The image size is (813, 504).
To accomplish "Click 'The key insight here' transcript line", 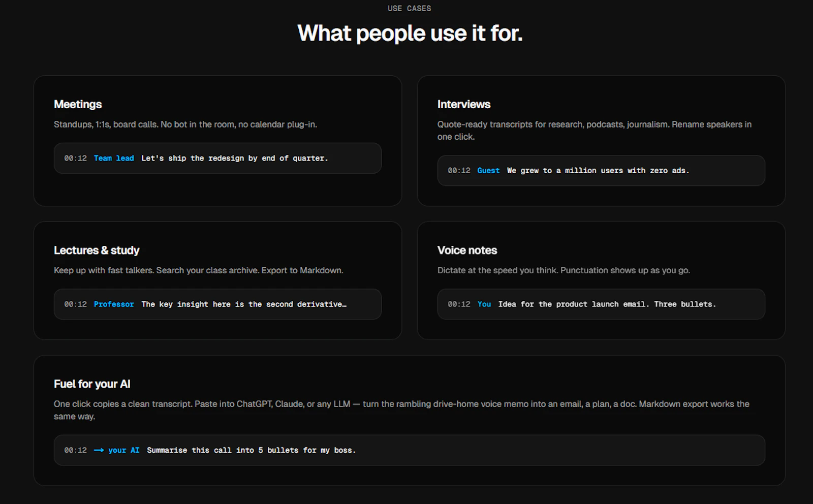I will pos(244,304).
